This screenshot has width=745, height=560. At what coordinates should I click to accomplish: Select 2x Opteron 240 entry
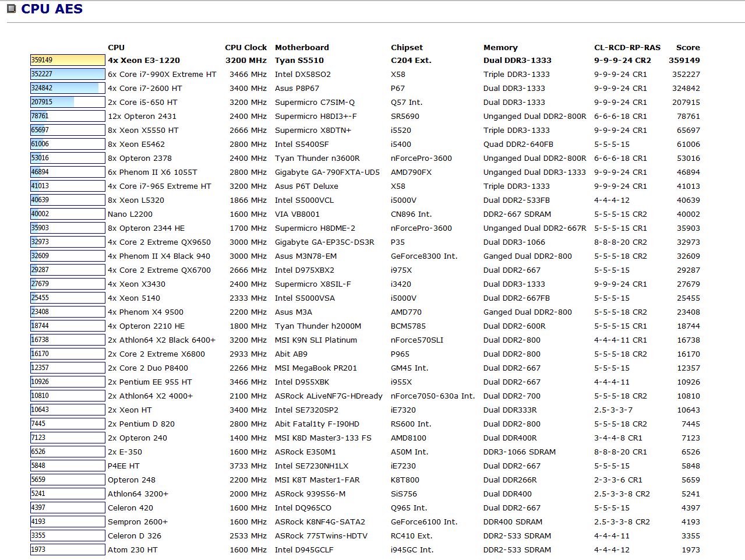pyautogui.click(x=137, y=438)
